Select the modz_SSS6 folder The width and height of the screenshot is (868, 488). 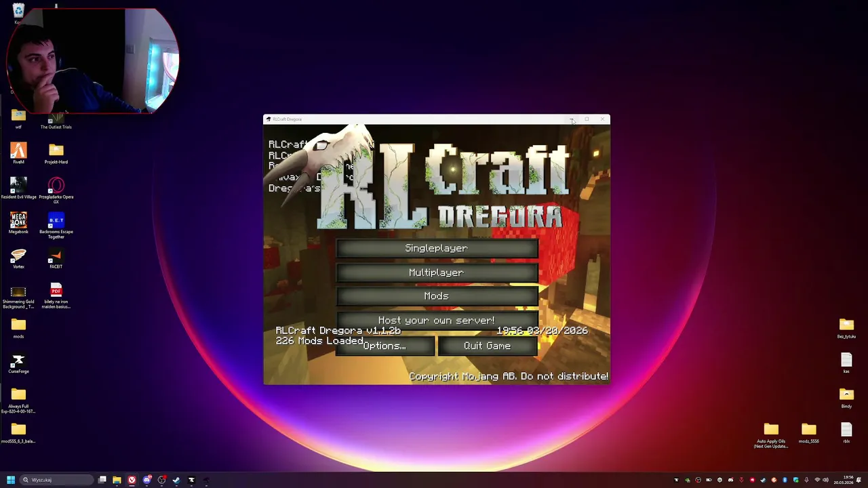(x=808, y=432)
